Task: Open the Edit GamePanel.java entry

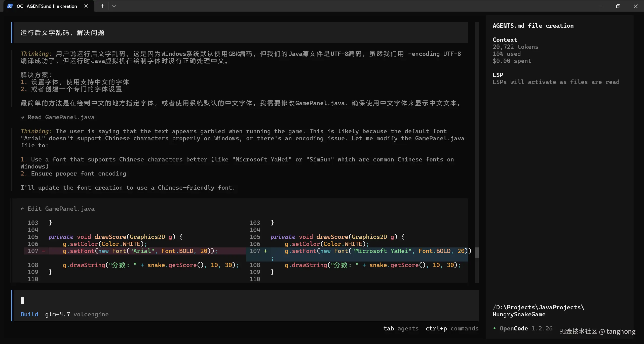Action: pyautogui.click(x=61, y=209)
